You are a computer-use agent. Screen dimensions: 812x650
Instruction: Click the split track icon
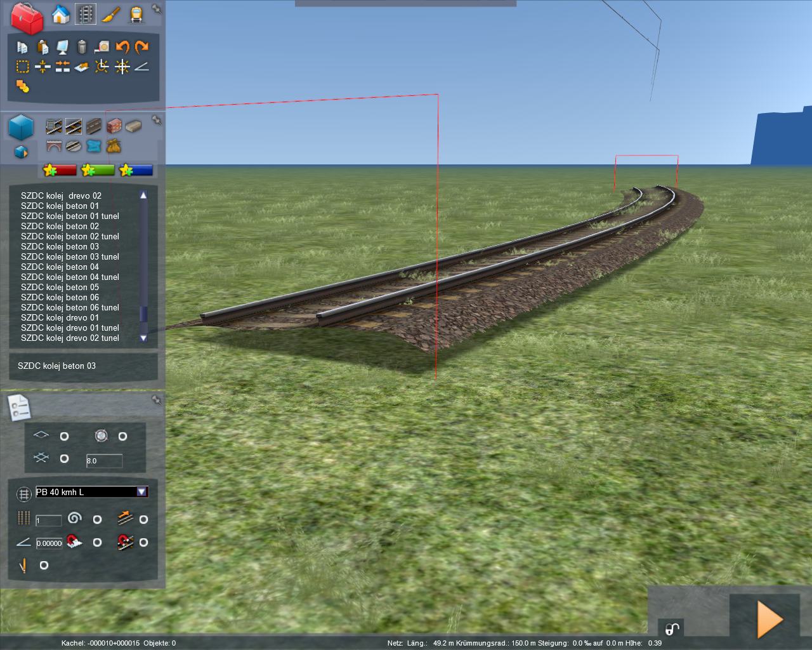point(43,66)
